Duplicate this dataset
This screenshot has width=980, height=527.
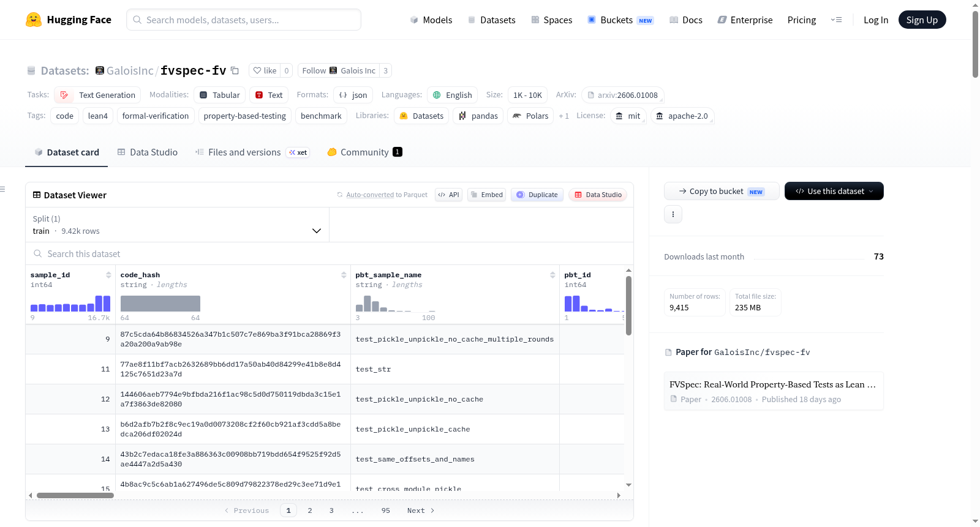tap(537, 195)
